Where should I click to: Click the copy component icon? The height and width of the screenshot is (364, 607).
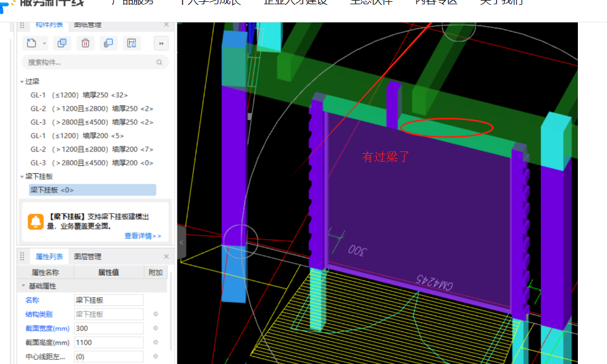pyautogui.click(x=62, y=43)
